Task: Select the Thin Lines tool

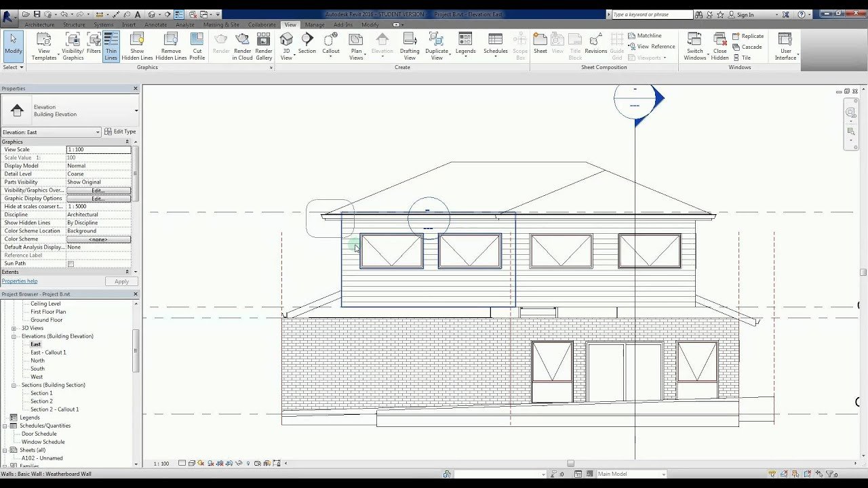Action: point(111,46)
